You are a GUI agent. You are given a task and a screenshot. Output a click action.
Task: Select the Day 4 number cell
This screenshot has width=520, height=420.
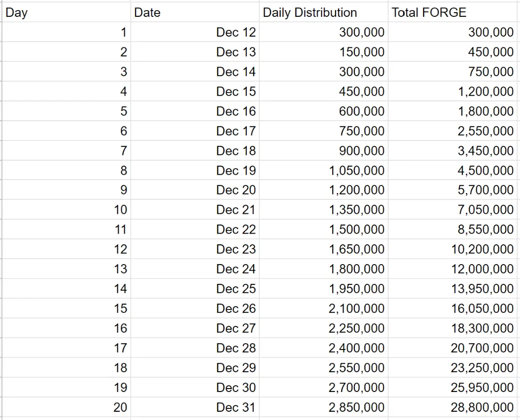[x=66, y=91]
